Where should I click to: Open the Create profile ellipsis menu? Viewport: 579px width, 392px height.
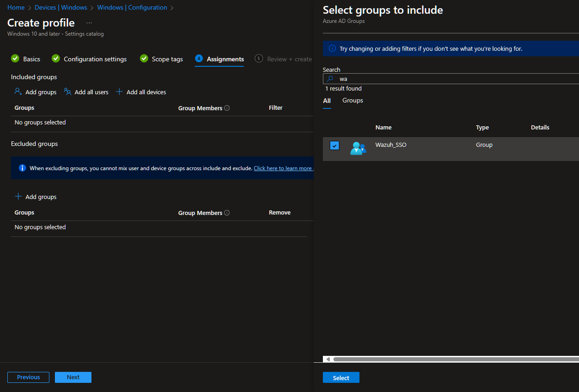[x=89, y=23]
